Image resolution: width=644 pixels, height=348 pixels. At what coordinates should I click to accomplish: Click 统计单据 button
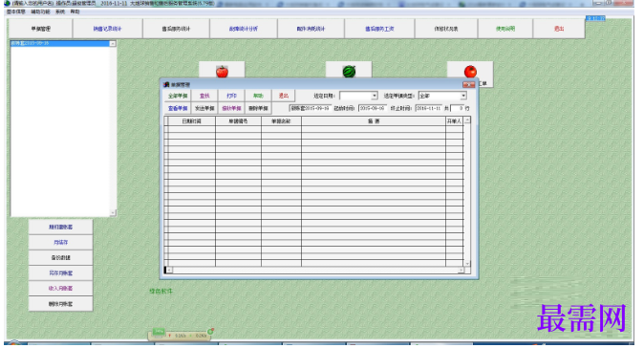click(x=231, y=108)
